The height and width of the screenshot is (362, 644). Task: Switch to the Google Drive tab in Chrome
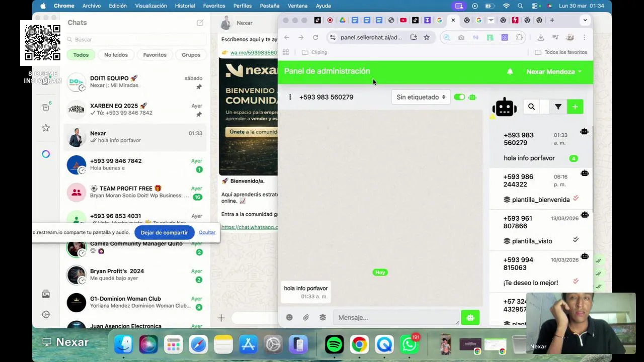[x=343, y=20]
